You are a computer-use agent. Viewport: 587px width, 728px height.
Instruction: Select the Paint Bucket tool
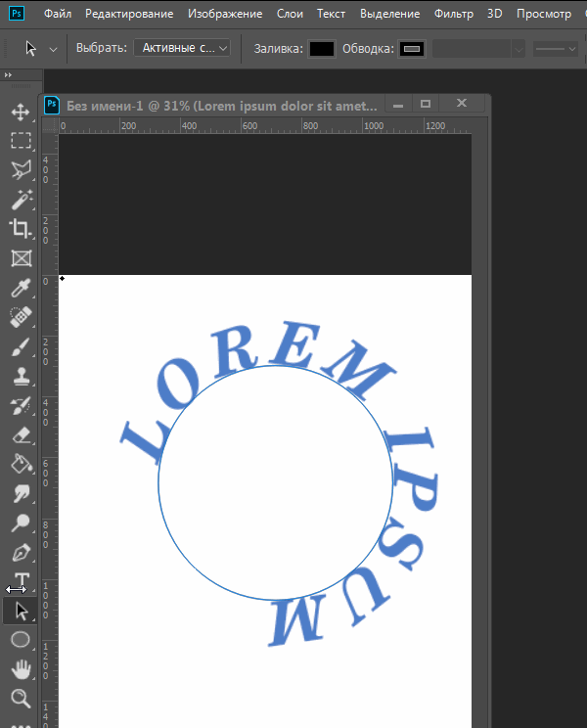(21, 464)
